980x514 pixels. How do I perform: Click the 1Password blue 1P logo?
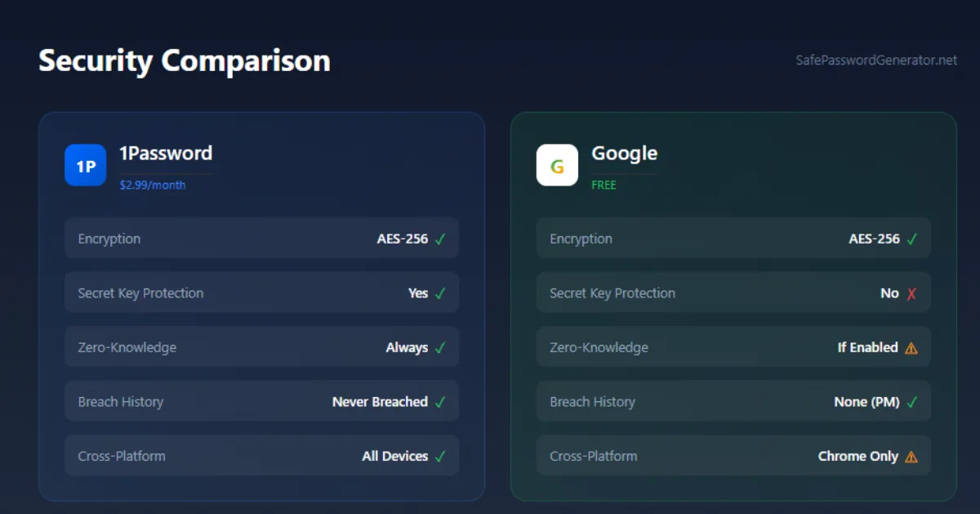pos(86,165)
